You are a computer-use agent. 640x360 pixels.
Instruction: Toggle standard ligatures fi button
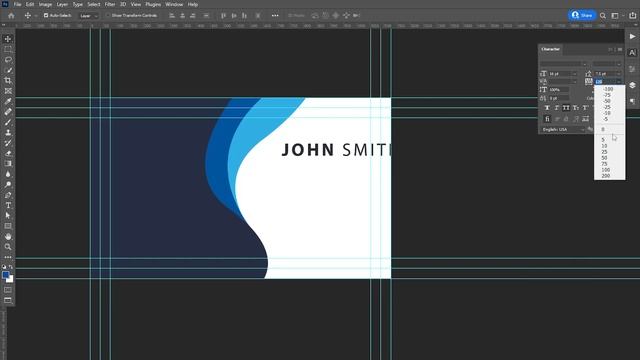click(547, 119)
